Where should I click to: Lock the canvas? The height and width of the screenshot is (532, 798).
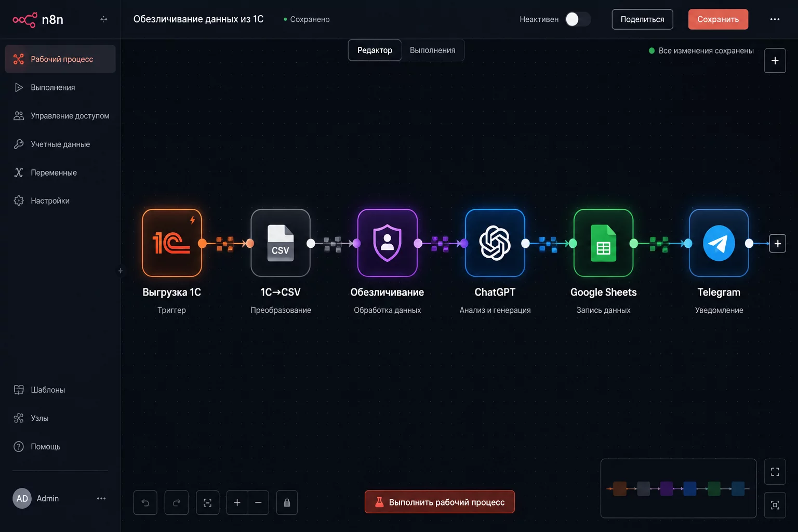pyautogui.click(x=287, y=502)
